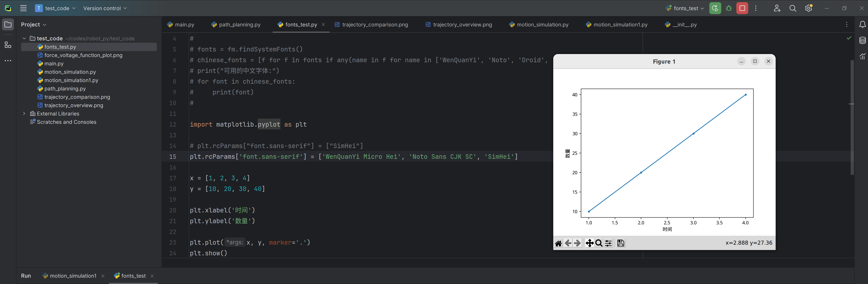Click the green Rerun fonts_test button
Screen dimensions: 868x284
[x=715, y=8]
